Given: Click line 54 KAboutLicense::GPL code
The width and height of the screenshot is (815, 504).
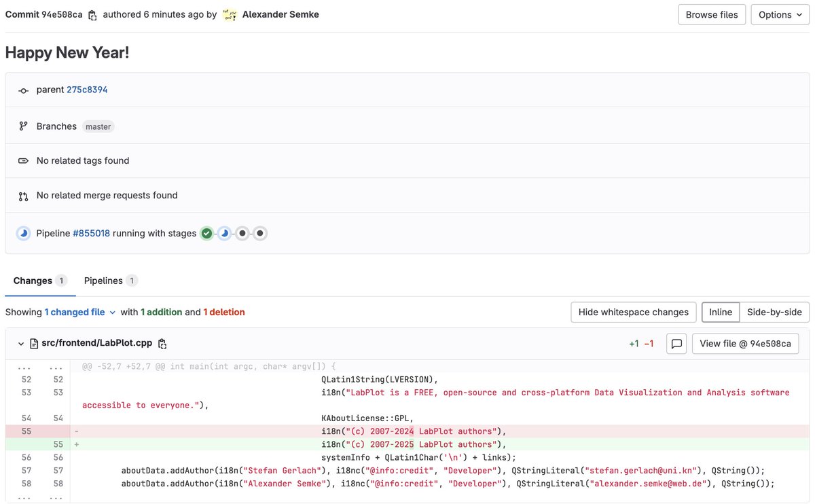Looking at the screenshot, I should tap(367, 418).
